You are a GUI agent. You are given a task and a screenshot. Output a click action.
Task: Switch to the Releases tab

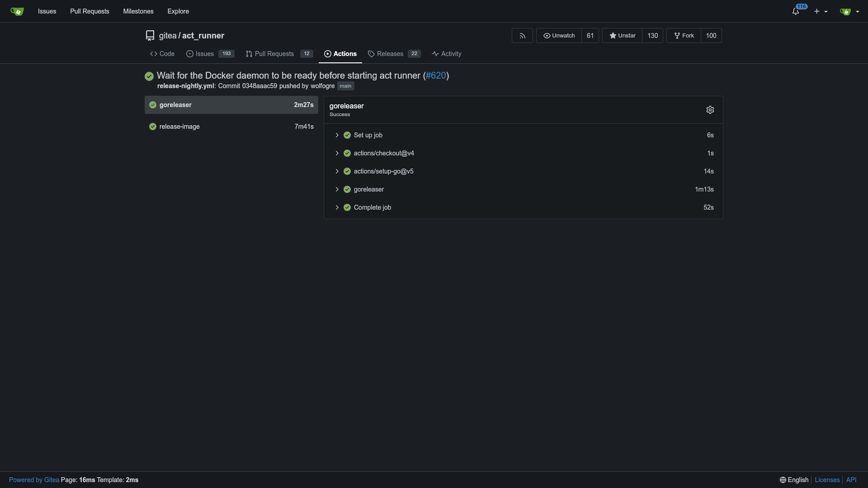[x=390, y=54]
